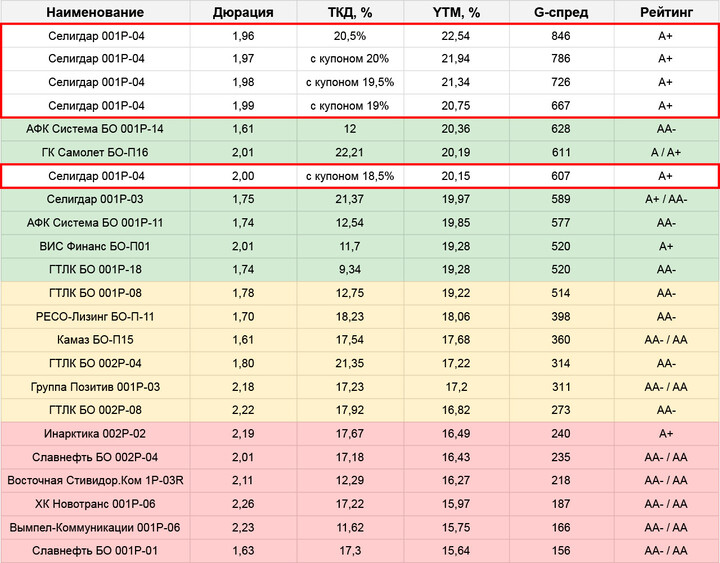Select ГТЛК БО 001Р-08 name cell

(95, 293)
